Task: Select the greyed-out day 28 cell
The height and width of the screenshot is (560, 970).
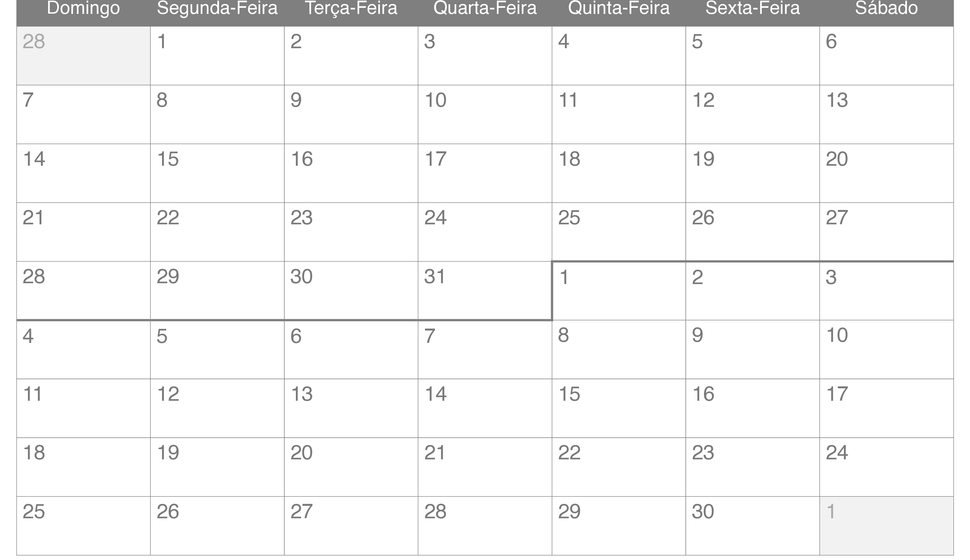Action: pyautogui.click(x=84, y=56)
